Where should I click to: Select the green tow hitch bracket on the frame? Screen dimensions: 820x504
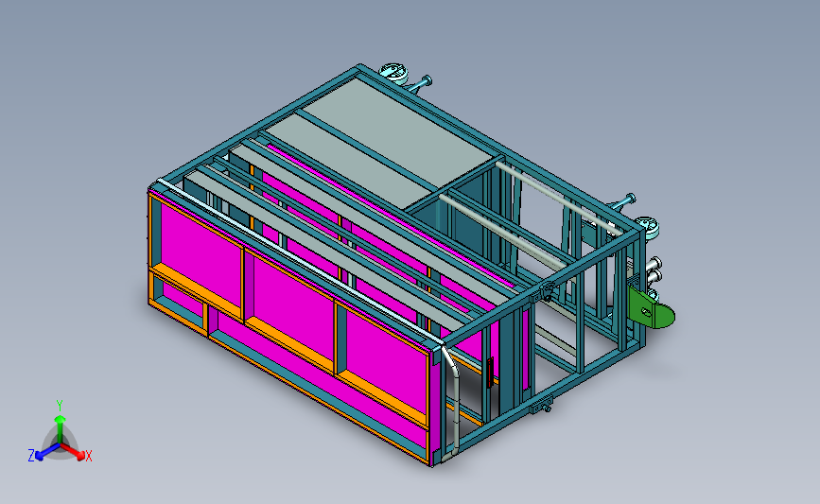[x=651, y=309]
